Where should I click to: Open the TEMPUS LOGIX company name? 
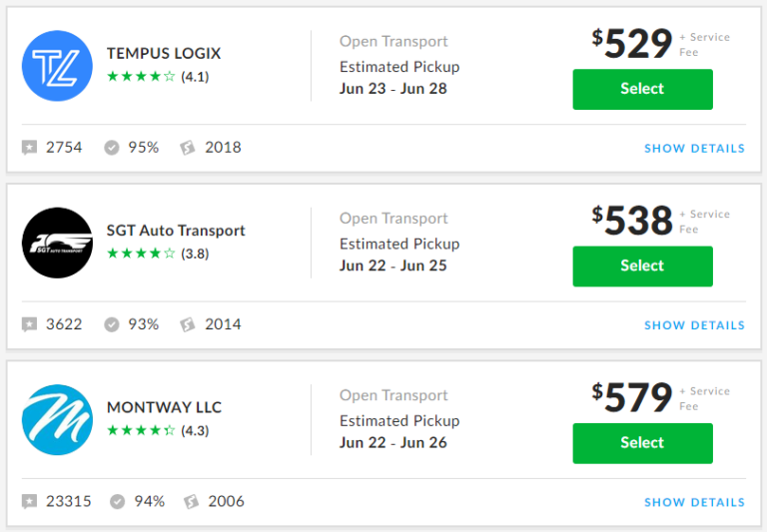(x=164, y=53)
